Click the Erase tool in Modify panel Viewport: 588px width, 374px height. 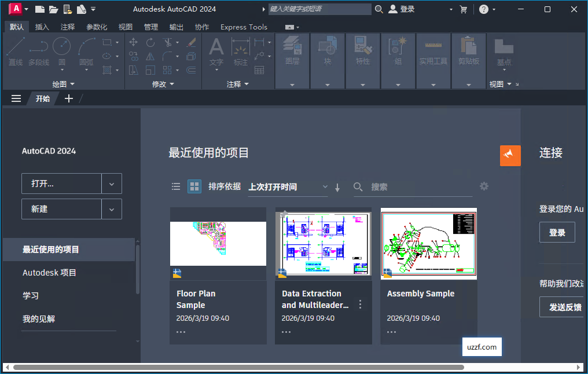(x=192, y=42)
